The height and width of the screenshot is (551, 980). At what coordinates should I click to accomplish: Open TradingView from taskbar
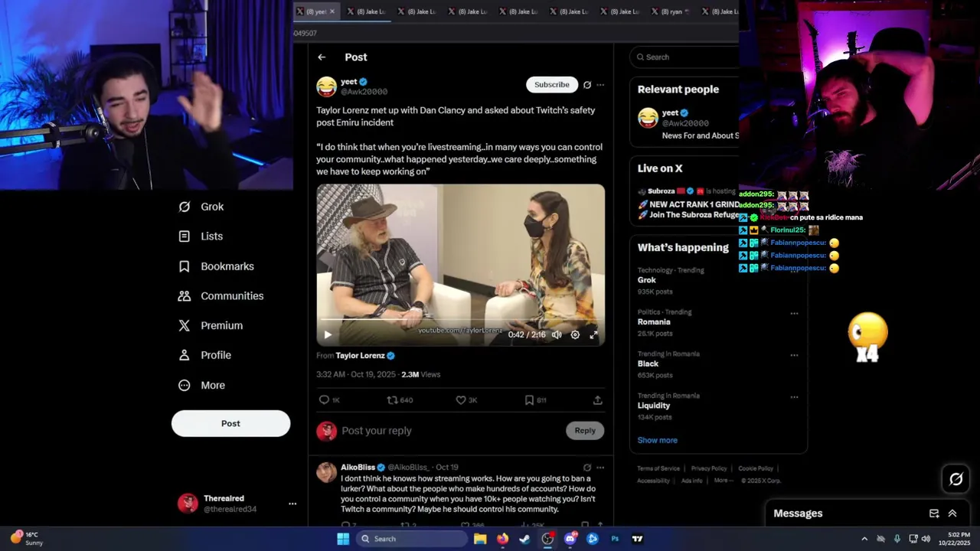coord(637,539)
